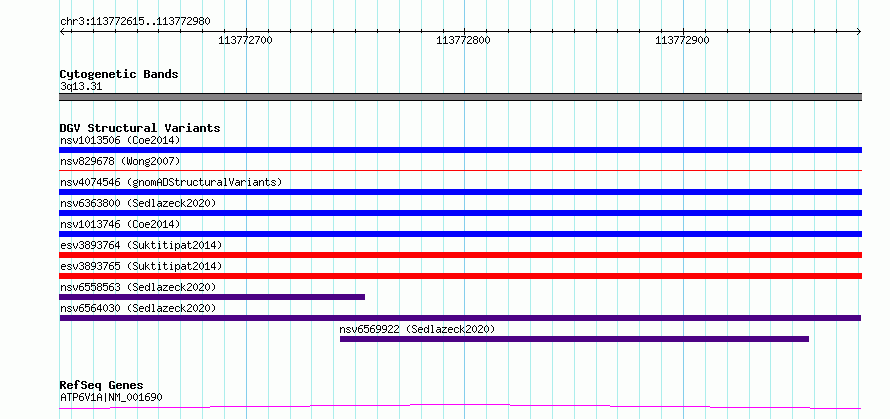890x419 pixels.
Task: Click the 113772700 ruler position label
Action: pyautogui.click(x=245, y=41)
